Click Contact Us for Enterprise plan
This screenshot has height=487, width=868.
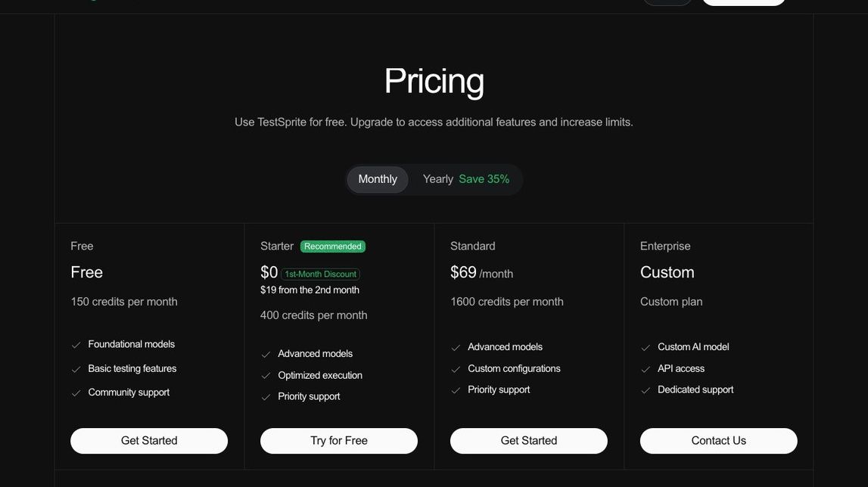click(x=718, y=441)
